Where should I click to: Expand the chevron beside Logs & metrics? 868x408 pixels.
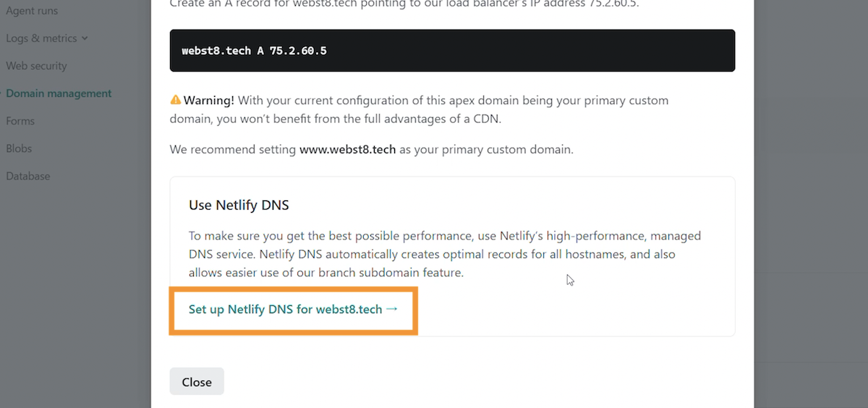click(85, 38)
